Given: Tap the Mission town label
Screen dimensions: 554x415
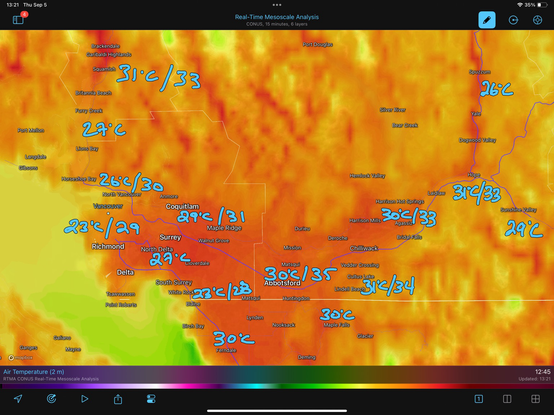Looking at the screenshot, I should [x=293, y=248].
